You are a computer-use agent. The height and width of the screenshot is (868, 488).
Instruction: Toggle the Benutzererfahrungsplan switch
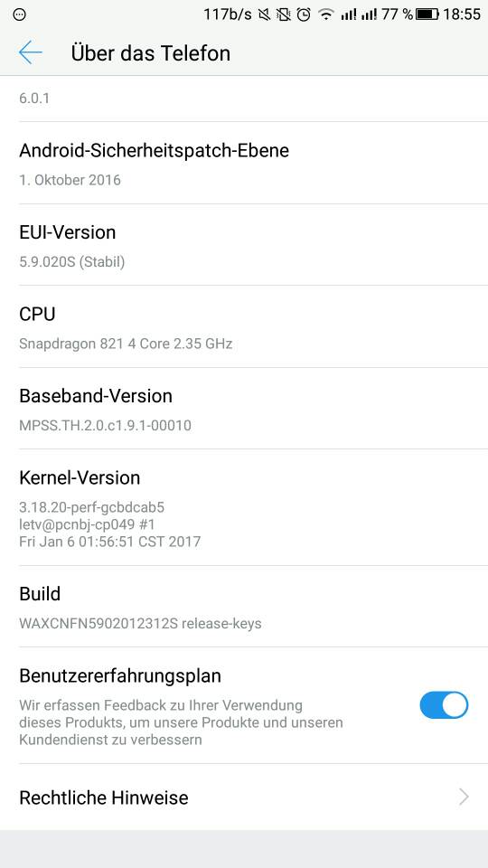pos(444,704)
